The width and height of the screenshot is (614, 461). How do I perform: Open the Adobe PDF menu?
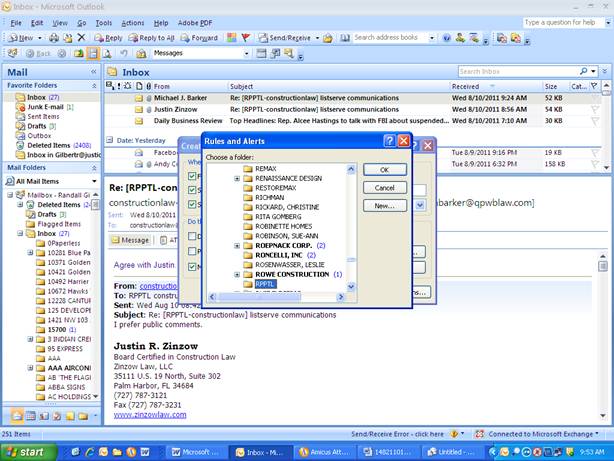(x=195, y=23)
